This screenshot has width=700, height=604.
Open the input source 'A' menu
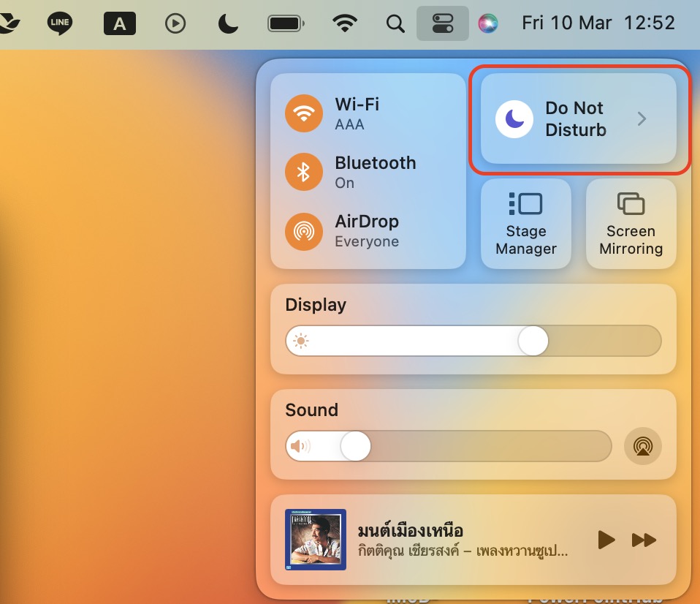(120, 23)
